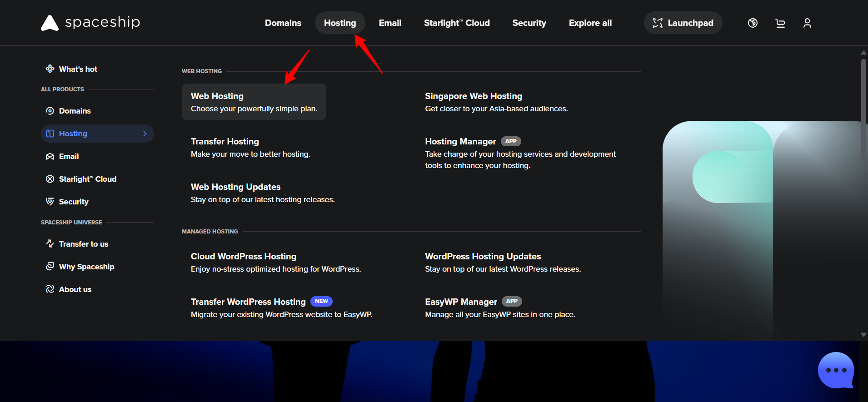Click the What's hot sparkle icon
This screenshot has height=402, width=868.
[x=50, y=69]
